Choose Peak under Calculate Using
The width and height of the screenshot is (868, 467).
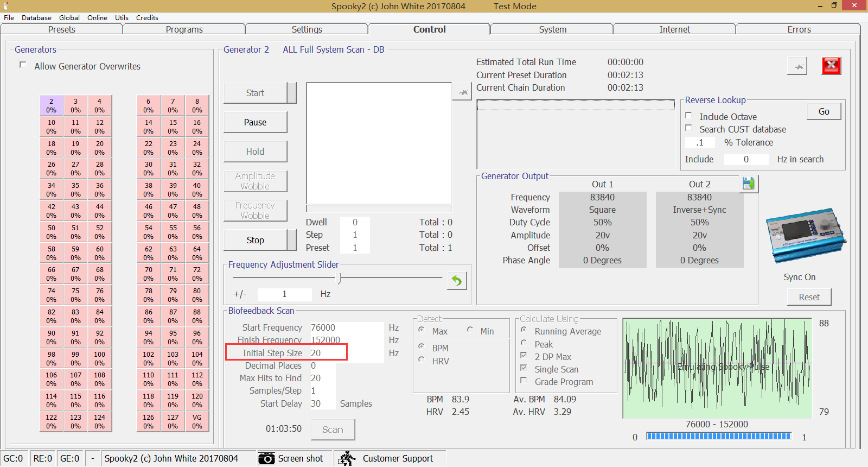(524, 343)
